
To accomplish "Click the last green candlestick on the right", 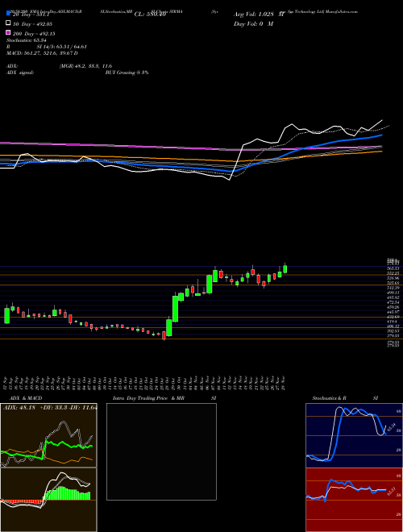I will click(285, 269).
